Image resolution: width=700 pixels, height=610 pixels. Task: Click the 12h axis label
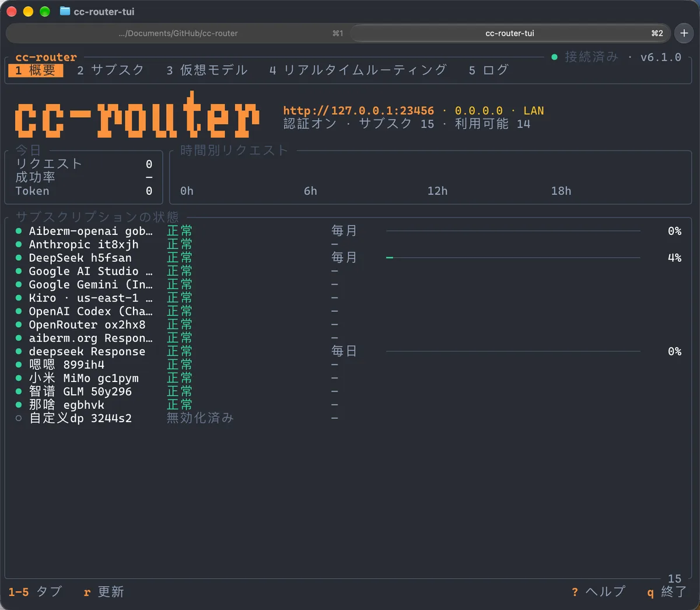[437, 191]
